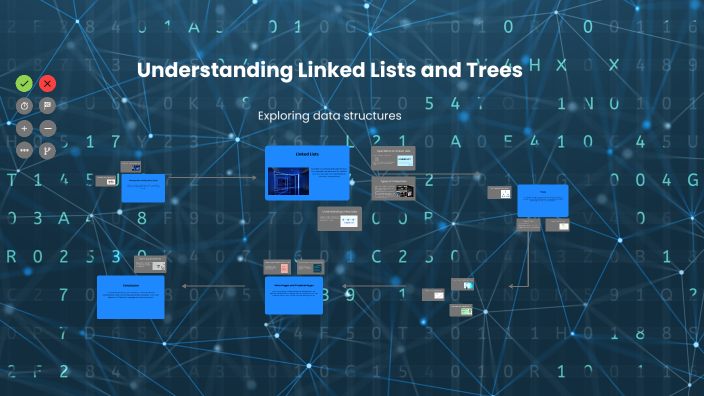704x396 pixels.
Task: Zoom out with the minus button
Action: (x=47, y=128)
